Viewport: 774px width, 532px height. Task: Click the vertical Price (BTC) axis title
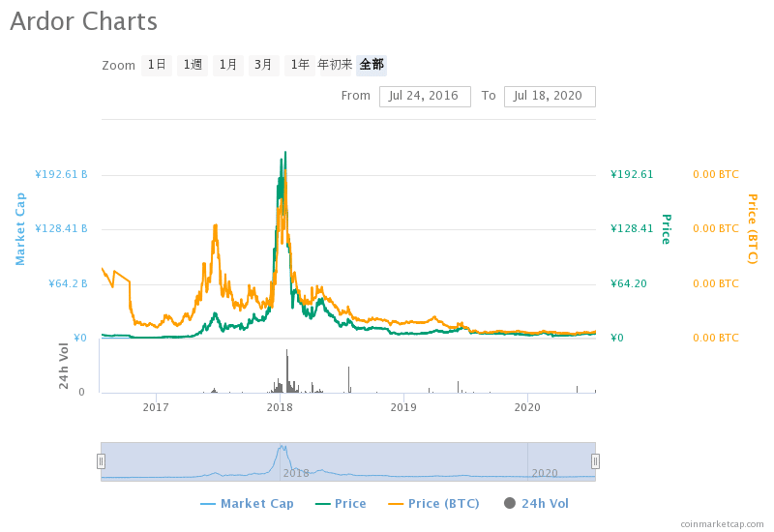click(x=753, y=229)
